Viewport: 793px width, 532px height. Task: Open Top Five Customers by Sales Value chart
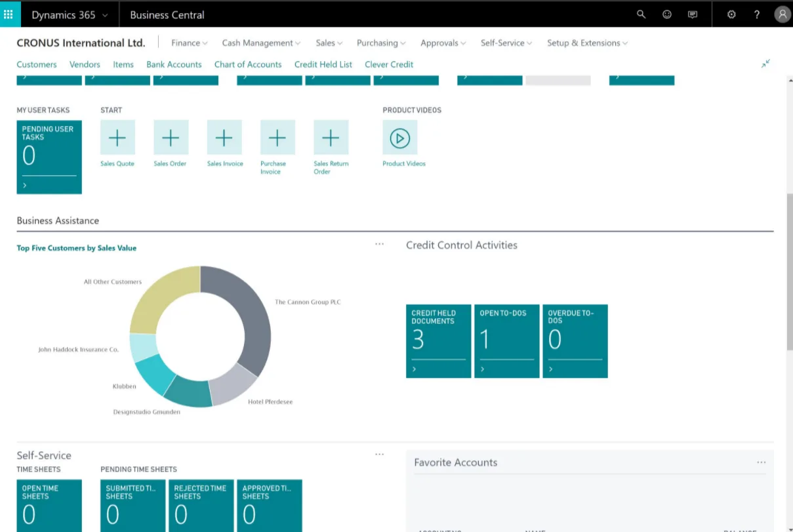[x=76, y=249]
